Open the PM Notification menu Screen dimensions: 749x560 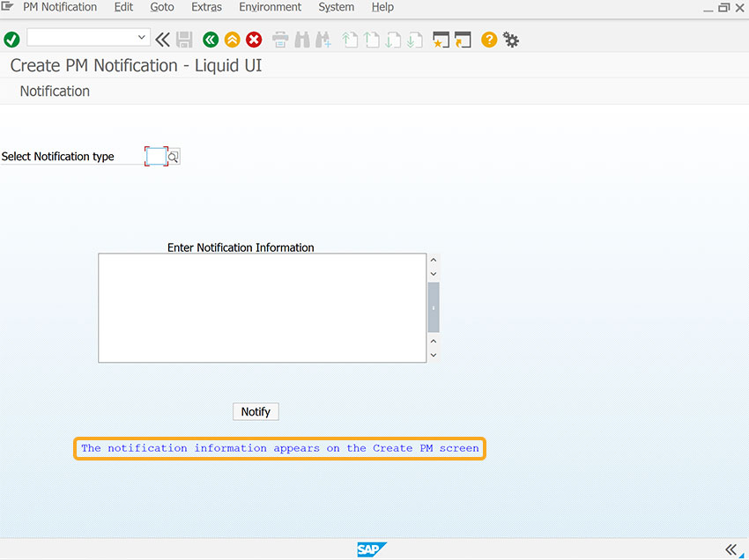click(60, 7)
